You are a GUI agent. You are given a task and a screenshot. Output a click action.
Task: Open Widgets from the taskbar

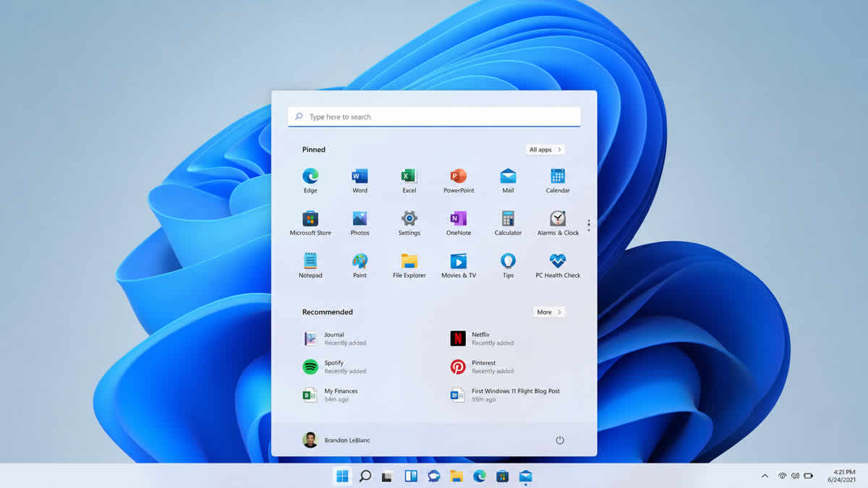point(410,476)
